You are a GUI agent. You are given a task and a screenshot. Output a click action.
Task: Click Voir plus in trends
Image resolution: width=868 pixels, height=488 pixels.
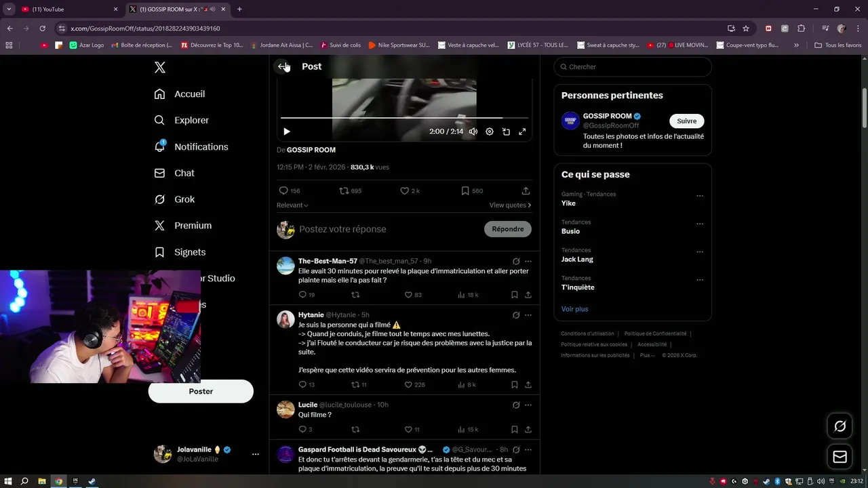[575, 309]
